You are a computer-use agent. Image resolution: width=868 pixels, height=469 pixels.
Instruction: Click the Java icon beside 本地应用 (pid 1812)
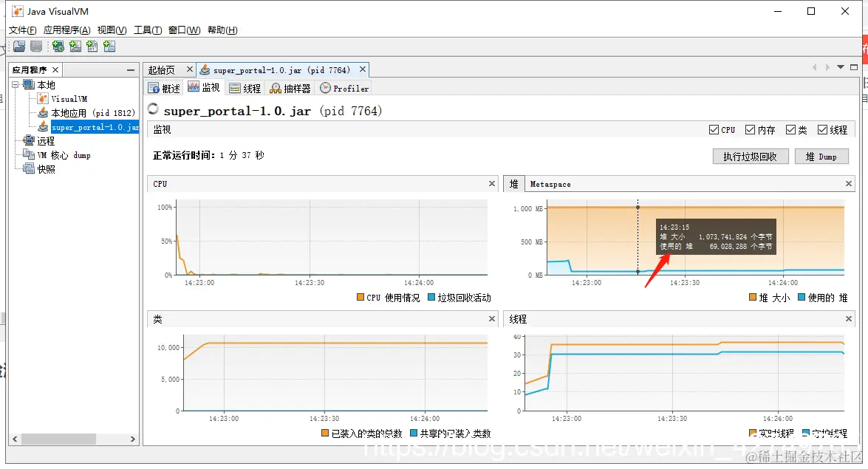coord(43,112)
